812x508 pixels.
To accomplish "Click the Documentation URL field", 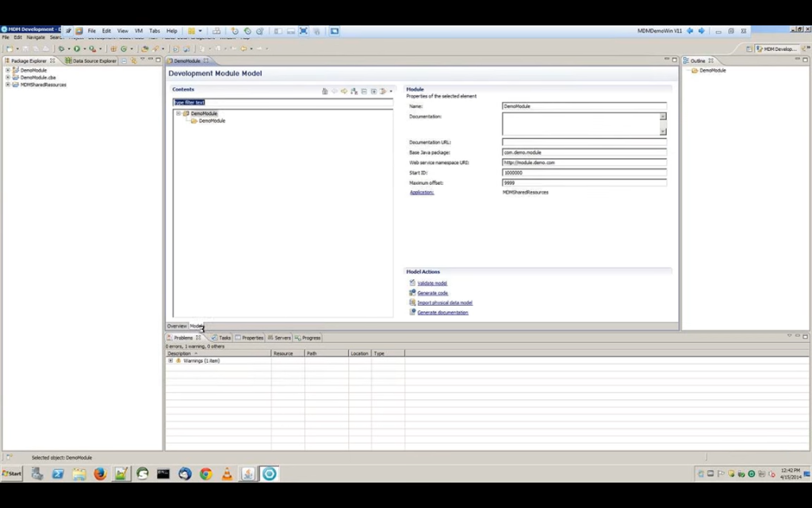I will coord(584,143).
